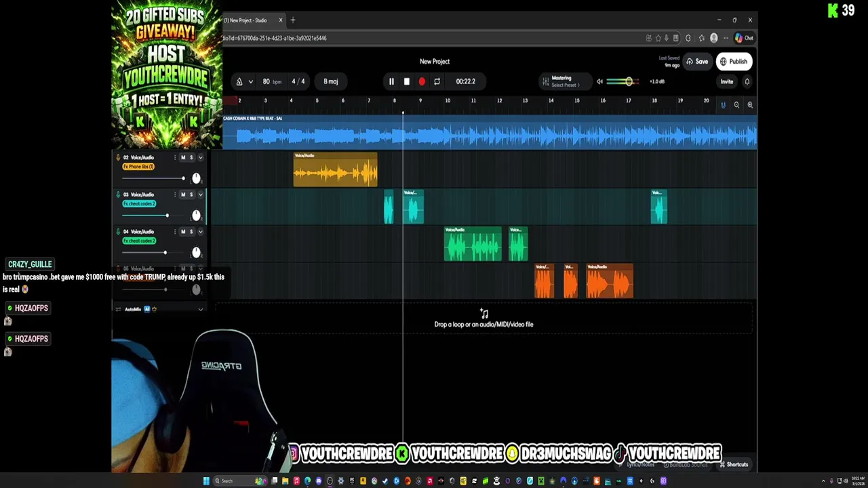
Task: Toggle the red record button
Action: [x=422, y=81]
